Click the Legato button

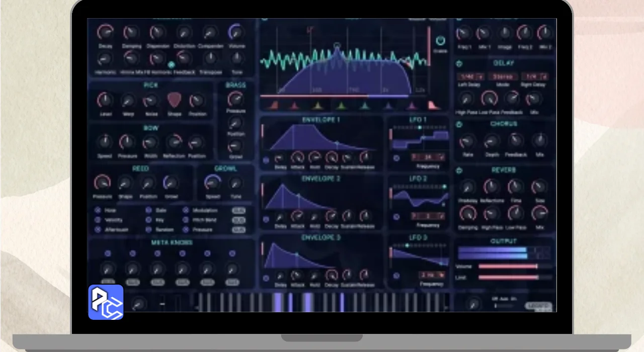[x=538, y=306]
